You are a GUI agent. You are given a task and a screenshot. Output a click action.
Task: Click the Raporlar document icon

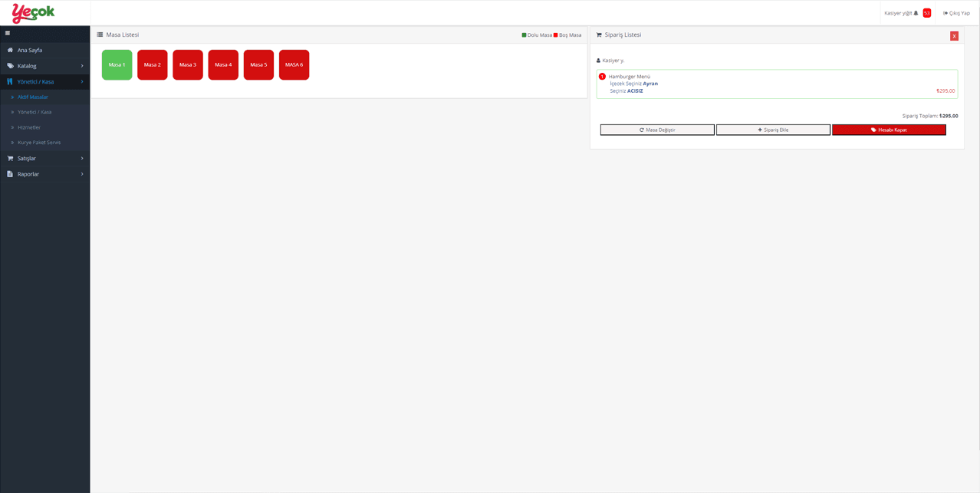click(10, 174)
